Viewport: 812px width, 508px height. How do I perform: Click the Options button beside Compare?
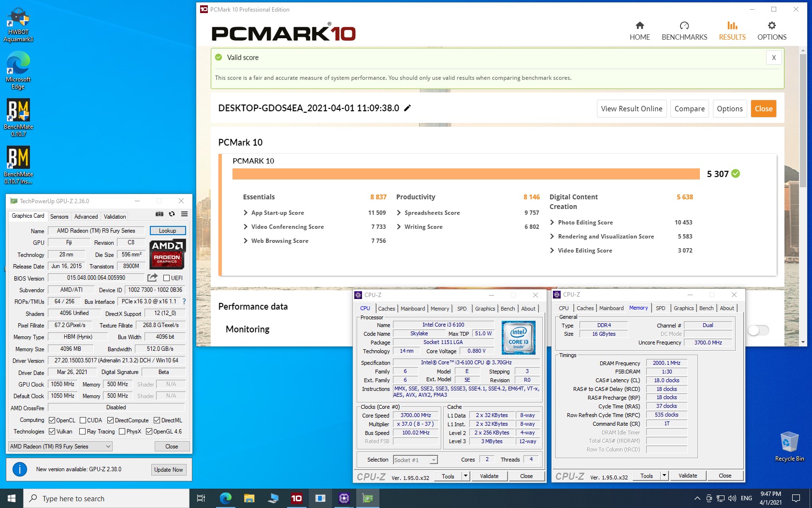tap(729, 109)
